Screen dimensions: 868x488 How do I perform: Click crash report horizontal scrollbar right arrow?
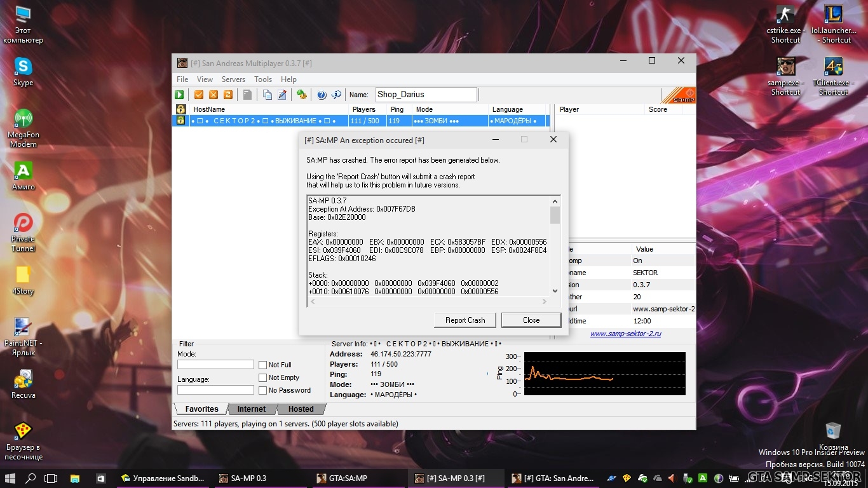(x=544, y=301)
